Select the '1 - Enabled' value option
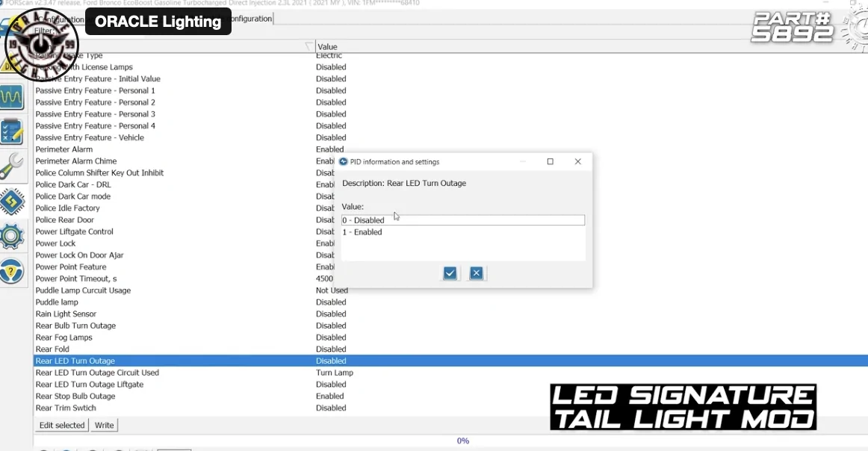868x451 pixels. (463, 232)
